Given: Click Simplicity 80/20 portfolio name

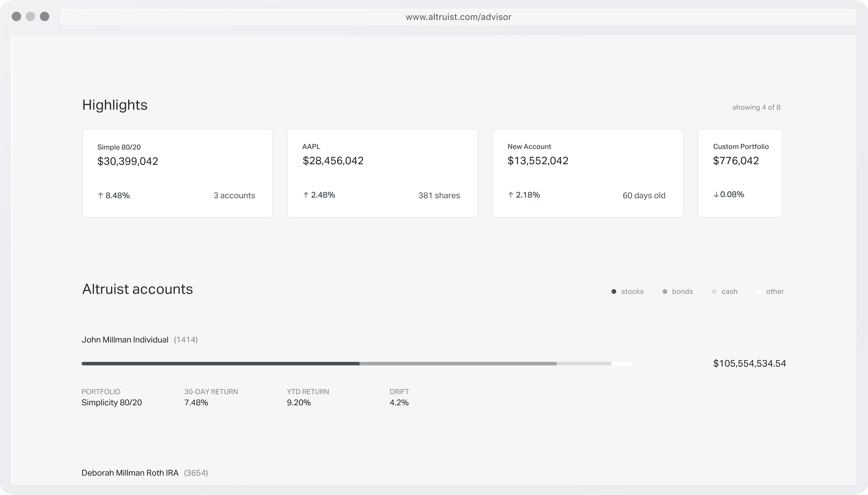Looking at the screenshot, I should click(x=112, y=403).
